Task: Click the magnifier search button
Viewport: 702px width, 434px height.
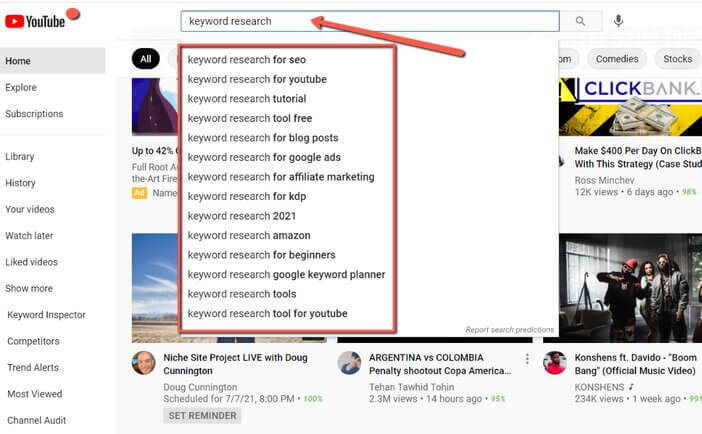Action: coord(581,21)
